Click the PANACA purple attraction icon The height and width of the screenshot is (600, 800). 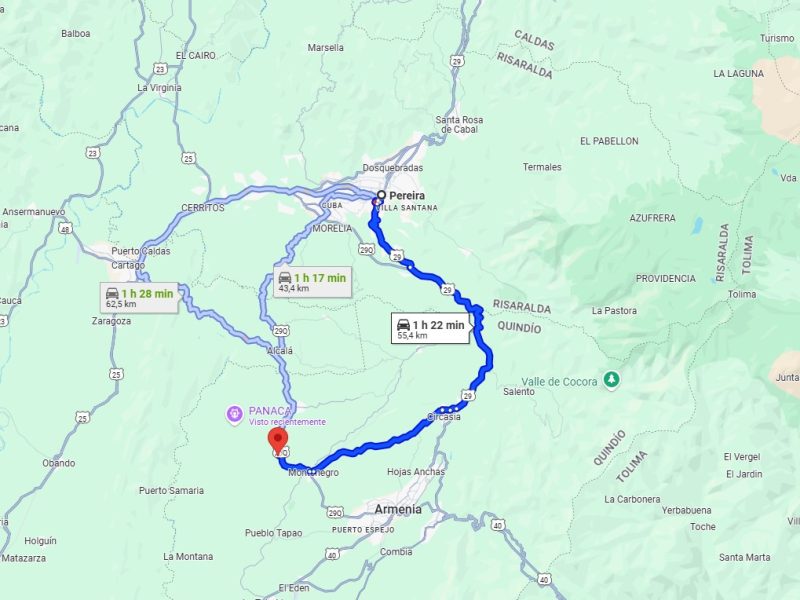point(235,415)
